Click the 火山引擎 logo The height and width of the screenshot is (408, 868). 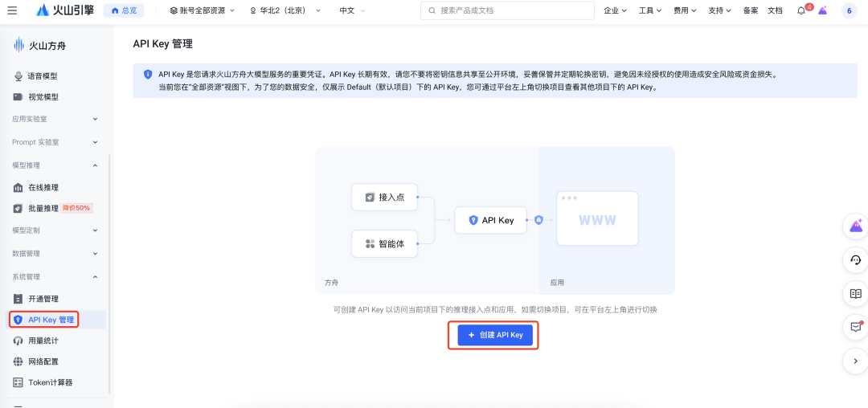pos(66,10)
